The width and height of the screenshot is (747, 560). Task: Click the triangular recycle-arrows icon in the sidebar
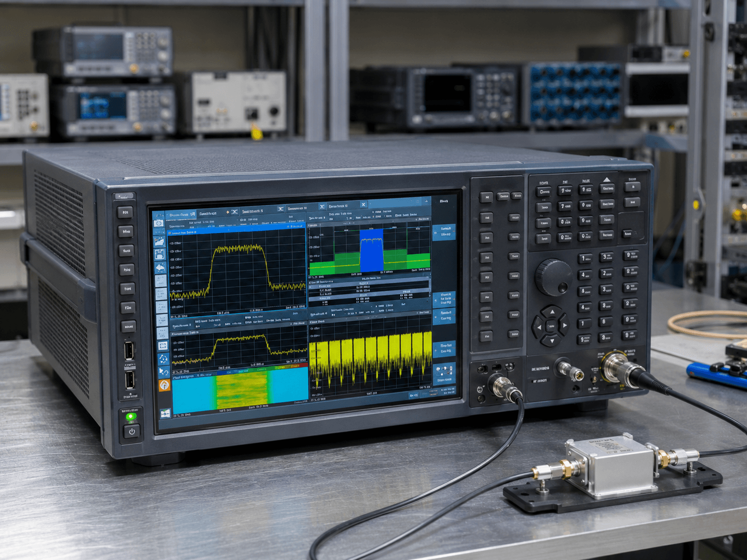(163, 359)
